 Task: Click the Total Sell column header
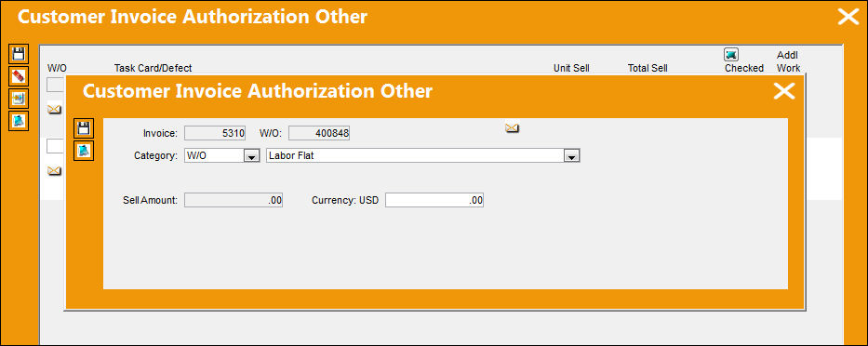[648, 68]
